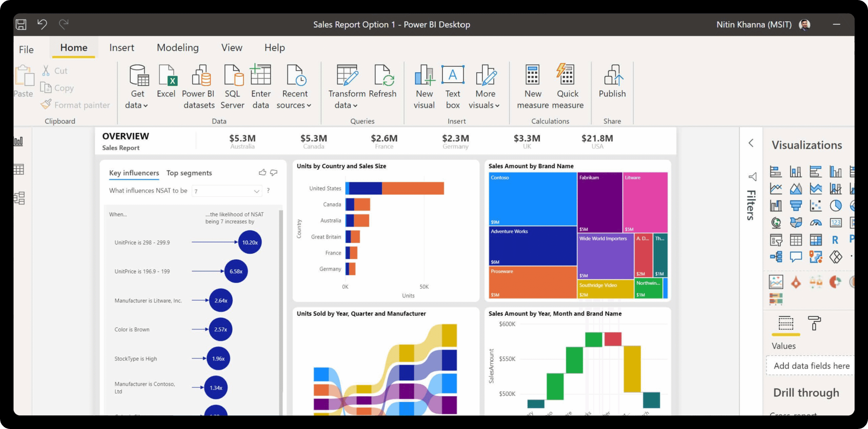
Task: Open the View ribbon tab
Action: click(232, 48)
